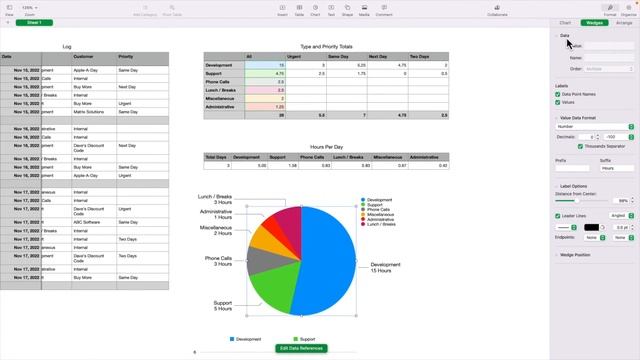Add a Comment from the toolbar
Viewport: 640px width, 360px height.
click(x=384, y=8)
